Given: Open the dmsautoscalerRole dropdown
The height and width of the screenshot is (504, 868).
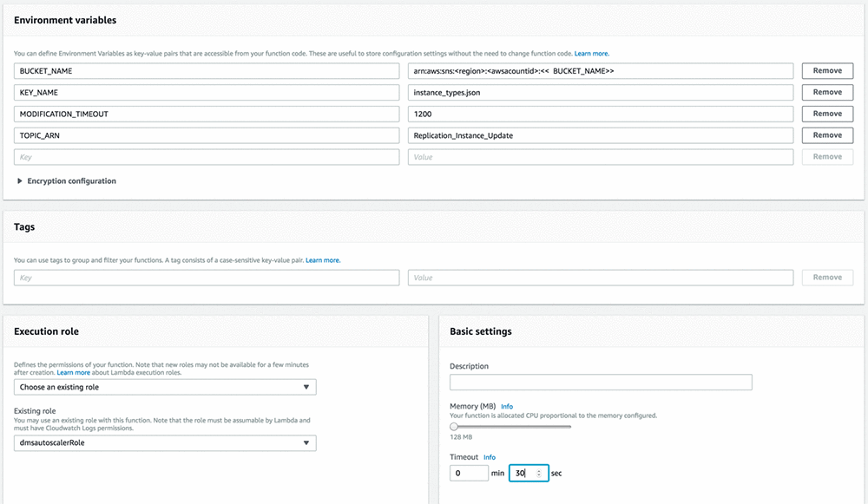Looking at the screenshot, I should point(165,443).
